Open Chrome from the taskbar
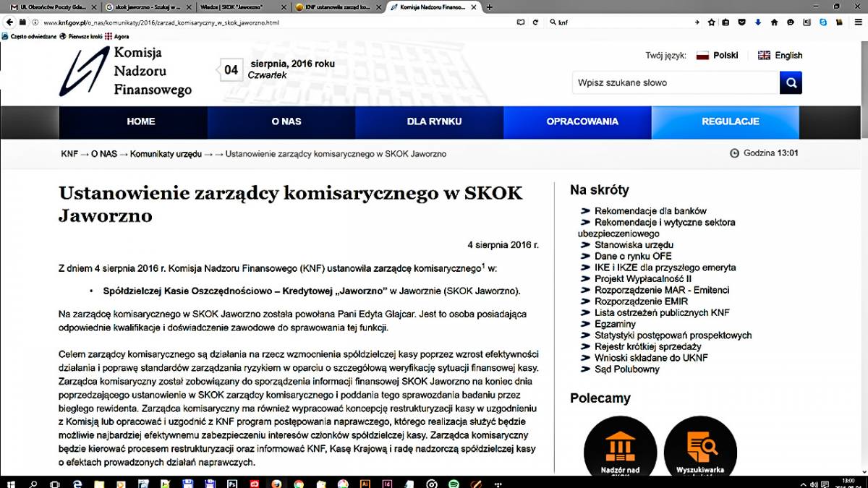Viewport: 868px width, 488px height. [x=299, y=483]
